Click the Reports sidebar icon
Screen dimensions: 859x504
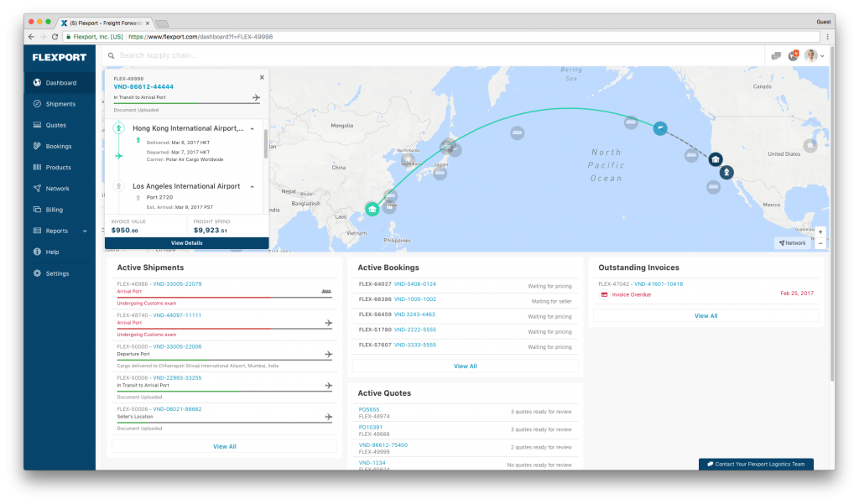pos(37,231)
